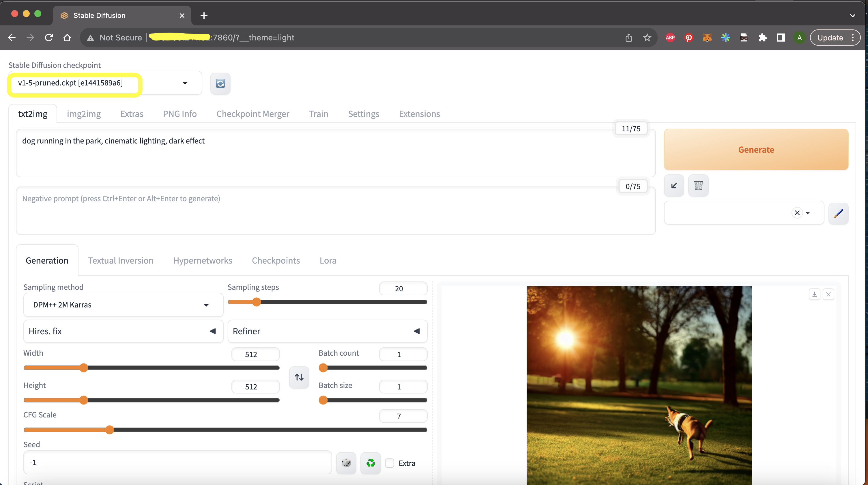Viewport: 868px width, 485px height.
Task: Download the generated image preview
Action: tap(814, 294)
